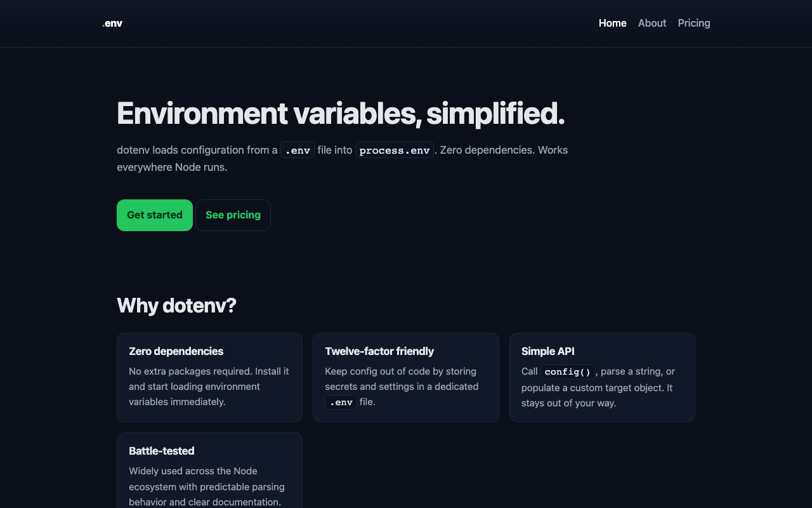812x508 pixels.
Task: Select the Zero dependencies card title
Action: [176, 351]
